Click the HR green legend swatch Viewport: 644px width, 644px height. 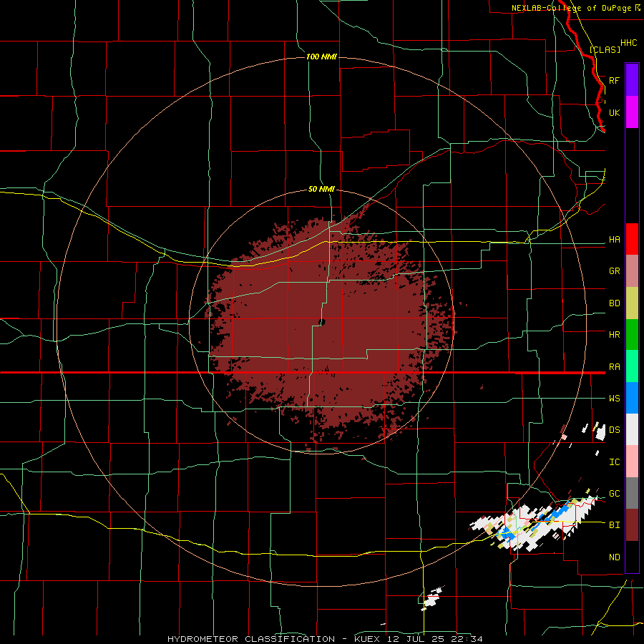(x=632, y=335)
